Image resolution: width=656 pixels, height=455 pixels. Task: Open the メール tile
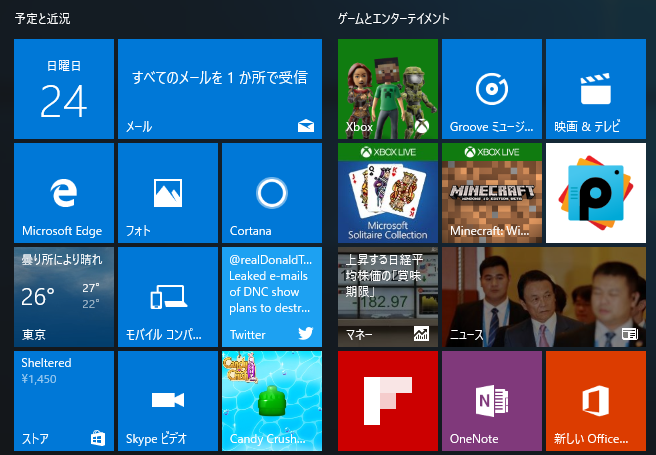point(220,89)
